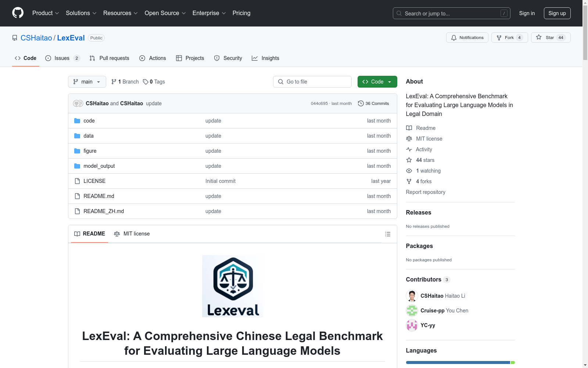Viewport: 588px width, 368px height.
Task: Click the latest commit message 'update'
Action: tap(154, 103)
